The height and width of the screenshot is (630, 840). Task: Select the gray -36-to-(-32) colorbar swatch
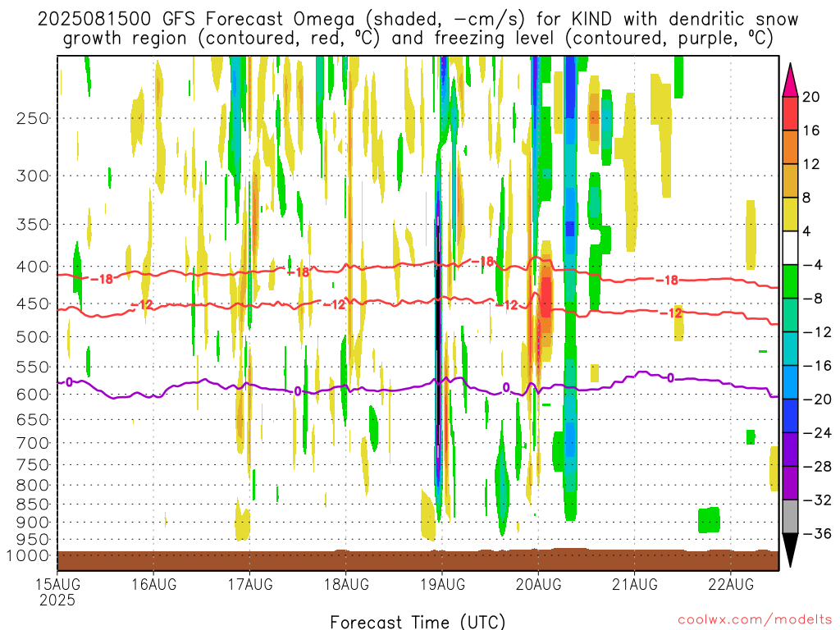coord(790,517)
